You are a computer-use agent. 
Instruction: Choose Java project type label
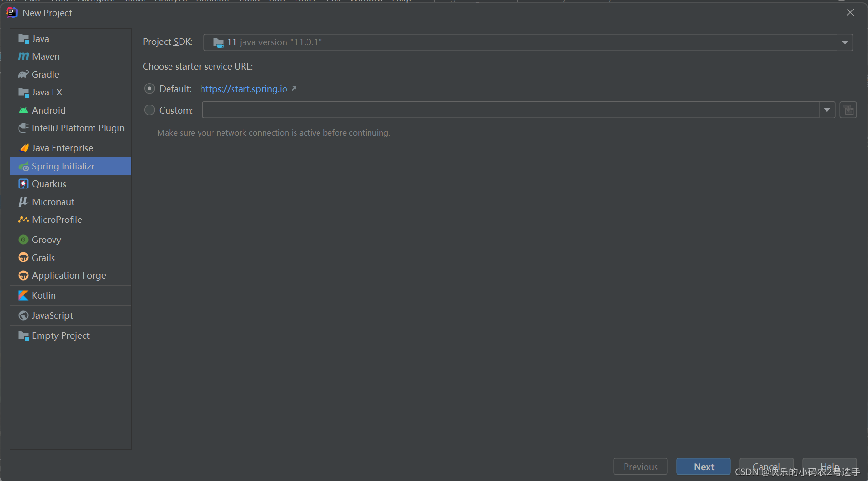pos(41,39)
